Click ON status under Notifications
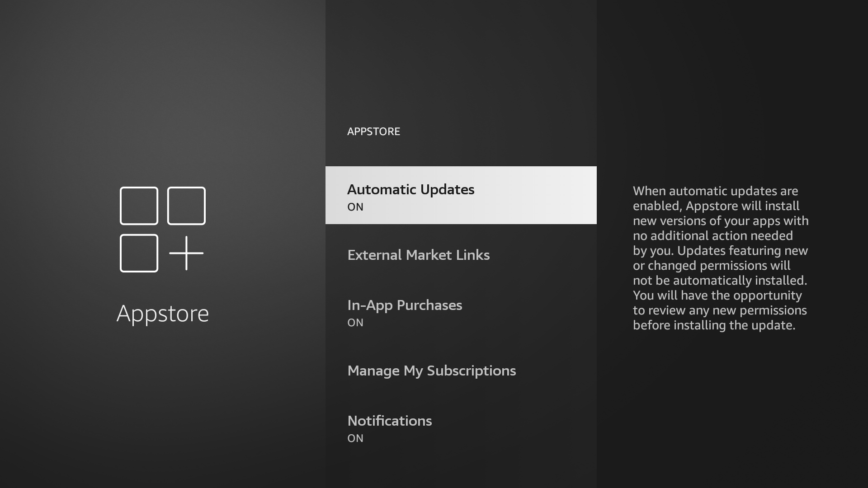 click(x=355, y=438)
